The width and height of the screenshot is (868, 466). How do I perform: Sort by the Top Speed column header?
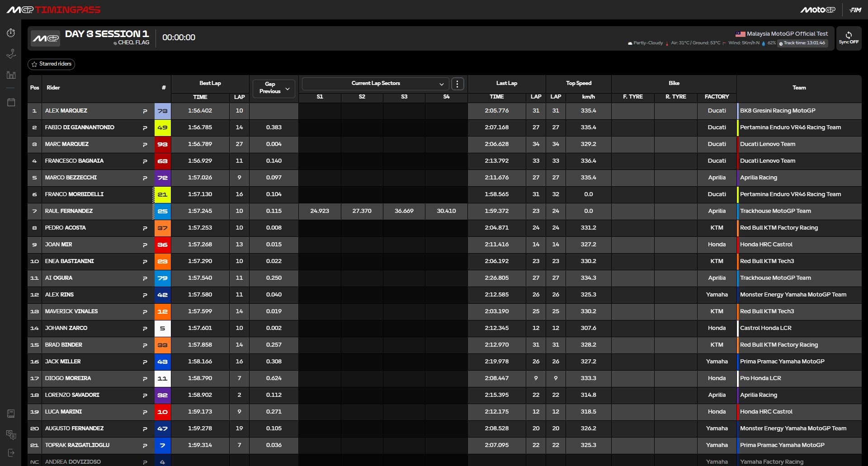point(578,84)
